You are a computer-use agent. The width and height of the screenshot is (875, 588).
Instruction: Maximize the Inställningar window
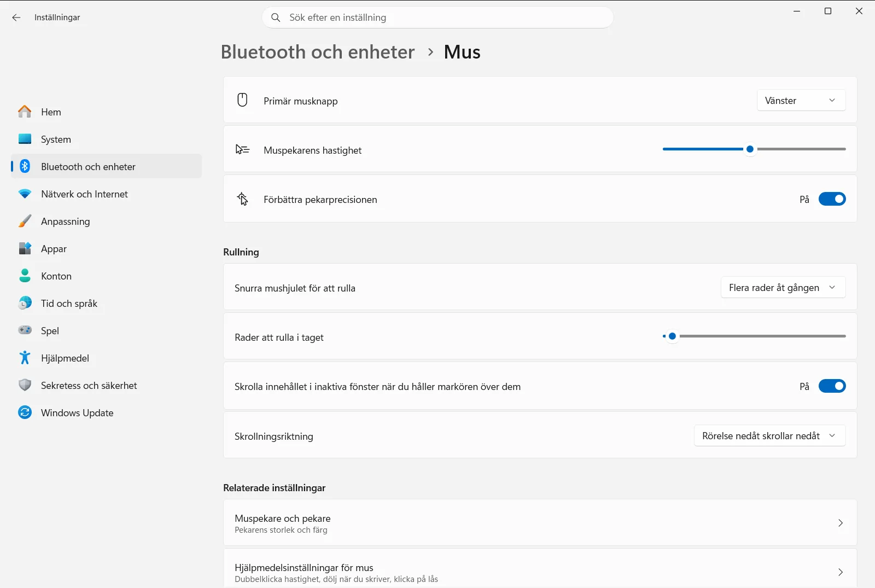click(828, 11)
